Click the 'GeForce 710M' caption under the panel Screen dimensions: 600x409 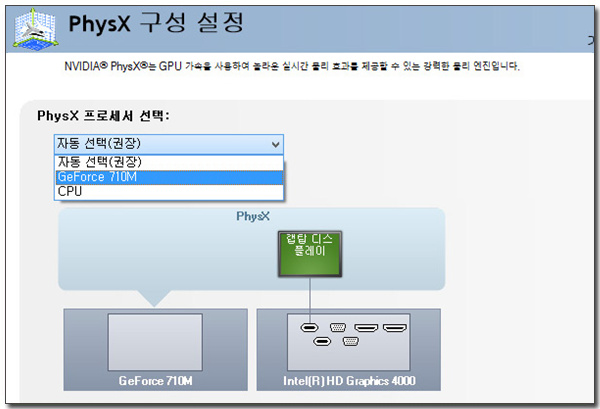[155, 381]
